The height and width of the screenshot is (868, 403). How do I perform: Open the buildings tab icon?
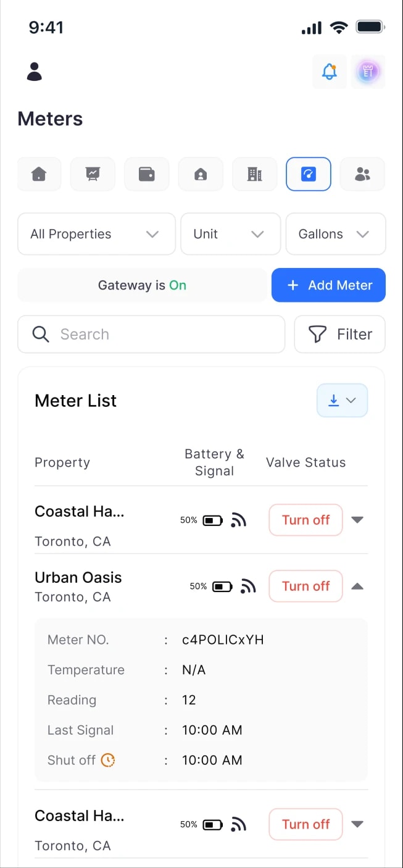pyautogui.click(x=254, y=174)
